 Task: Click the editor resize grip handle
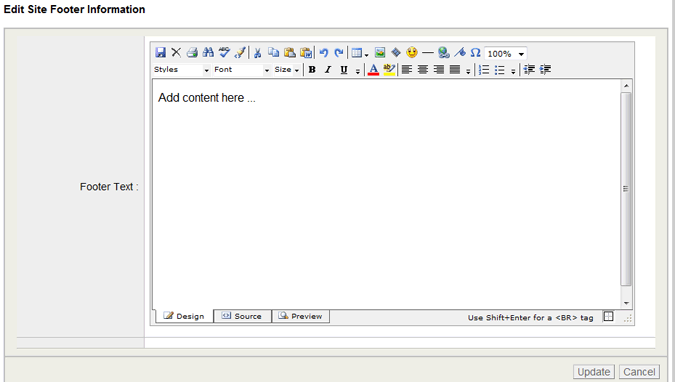coord(628,318)
